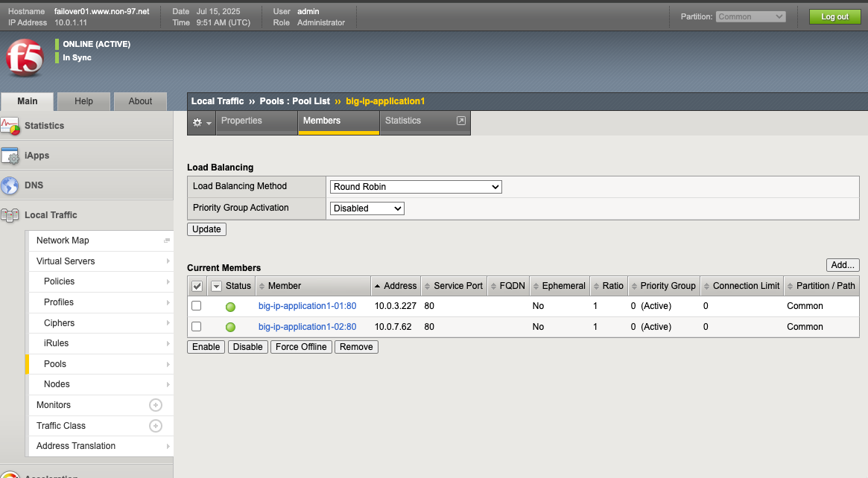
Task: Click Pools : Pool List breadcrumb
Action: (294, 101)
